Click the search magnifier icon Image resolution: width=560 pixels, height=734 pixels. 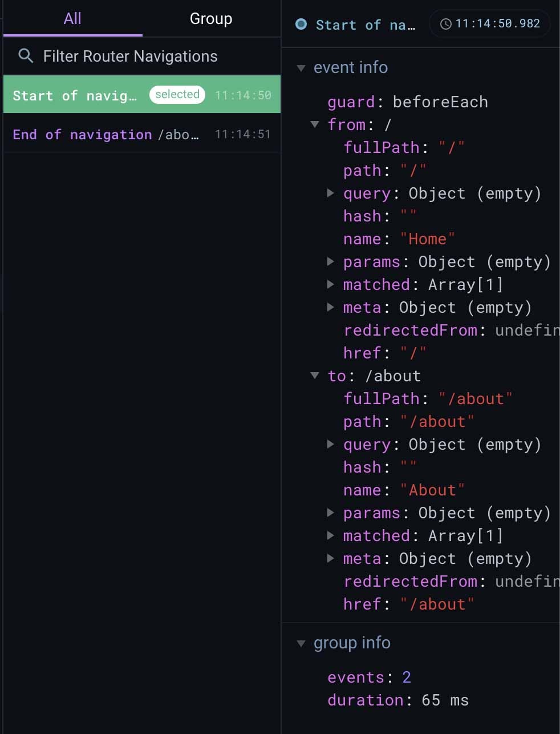tap(26, 56)
